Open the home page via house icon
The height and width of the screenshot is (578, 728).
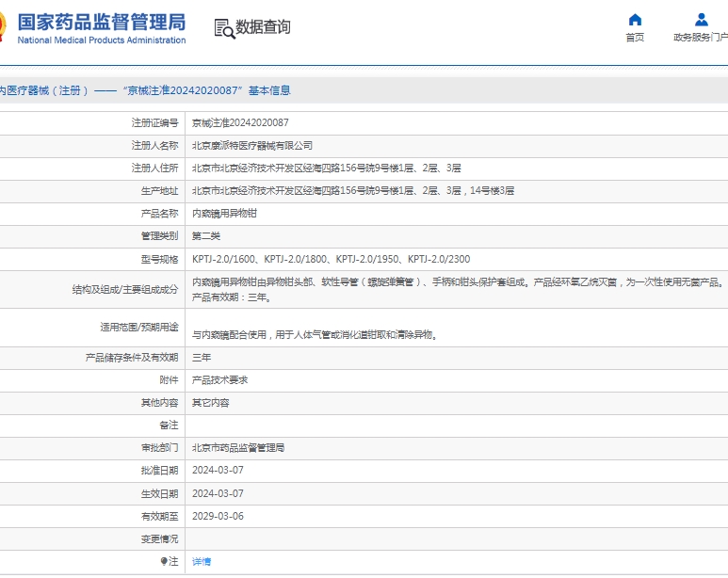coord(635,20)
